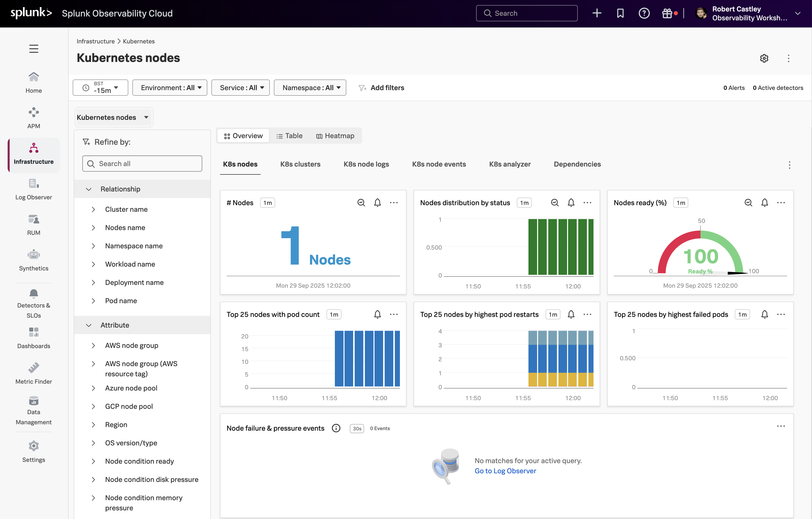
Task: Click info icon beside Node failure events
Action: 336,428
